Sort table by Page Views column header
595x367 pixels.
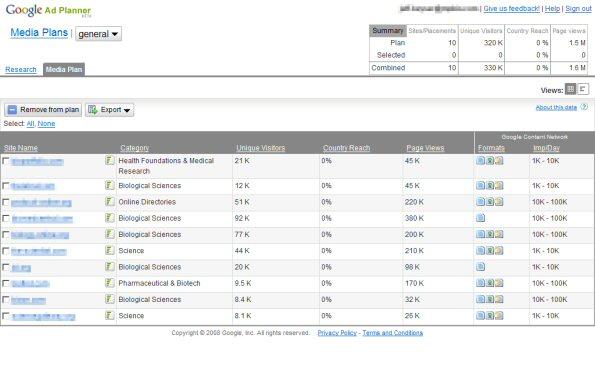click(x=425, y=148)
